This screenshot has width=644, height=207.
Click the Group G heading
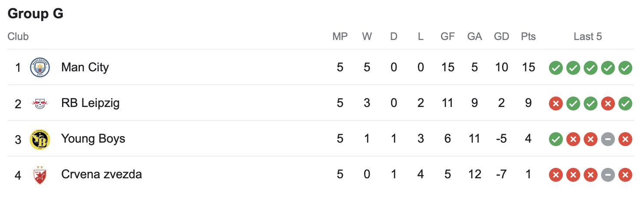pos(36,14)
